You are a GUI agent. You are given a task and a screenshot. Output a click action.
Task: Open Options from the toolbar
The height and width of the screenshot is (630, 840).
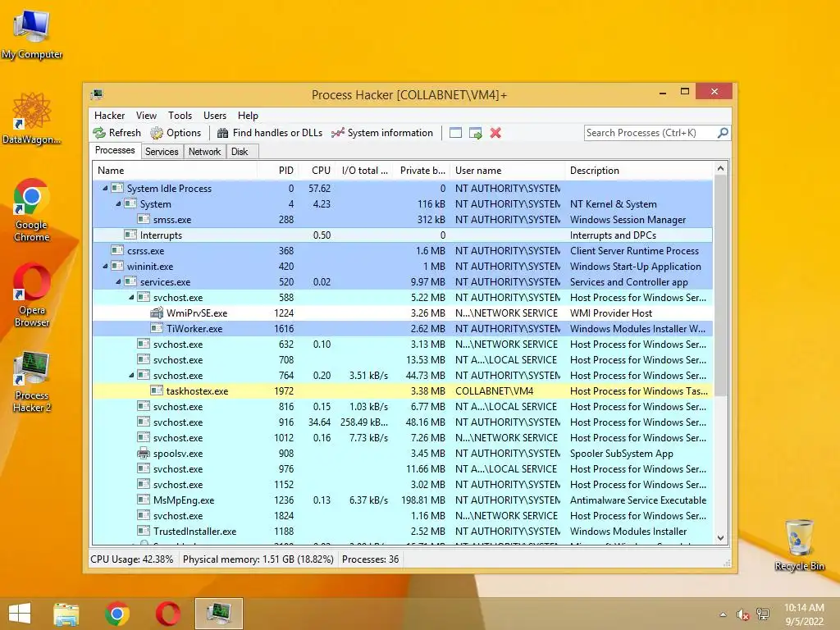pyautogui.click(x=176, y=133)
